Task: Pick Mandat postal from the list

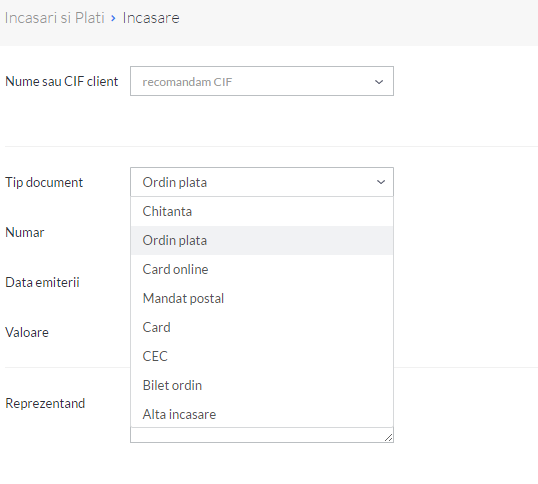Action: click(x=261, y=298)
